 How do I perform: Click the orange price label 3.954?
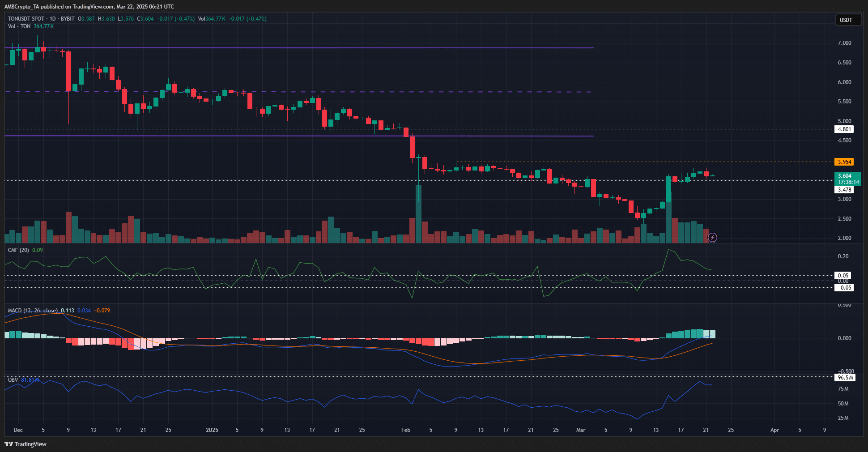pos(844,162)
